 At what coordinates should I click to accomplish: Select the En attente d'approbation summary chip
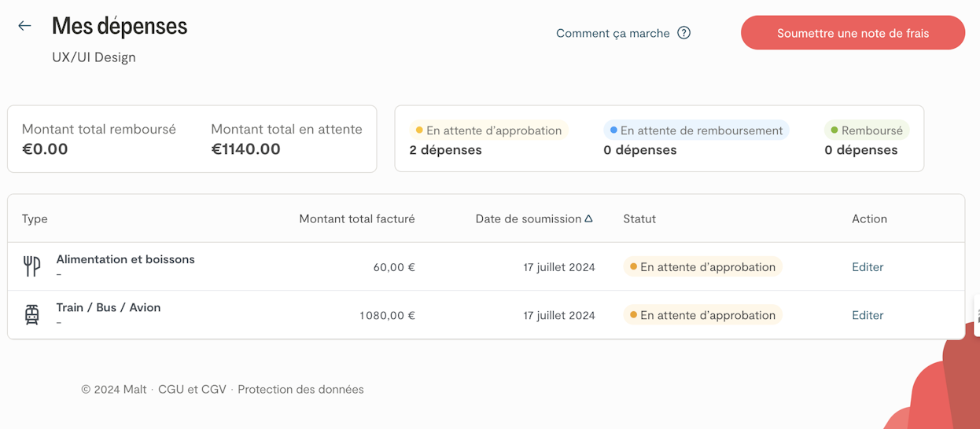tap(488, 130)
